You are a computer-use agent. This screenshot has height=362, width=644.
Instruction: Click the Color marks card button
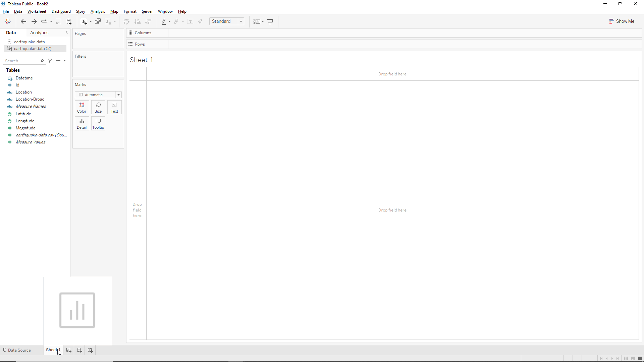pos(82,108)
